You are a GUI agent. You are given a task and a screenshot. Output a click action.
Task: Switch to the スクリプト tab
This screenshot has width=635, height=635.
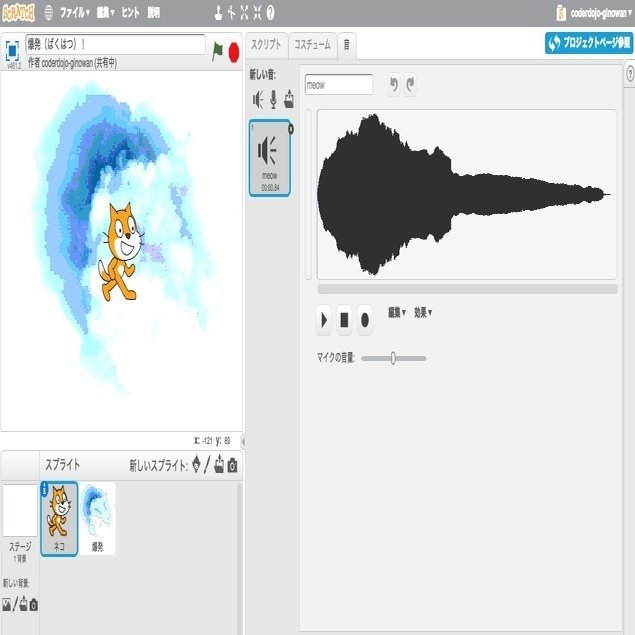[266, 45]
